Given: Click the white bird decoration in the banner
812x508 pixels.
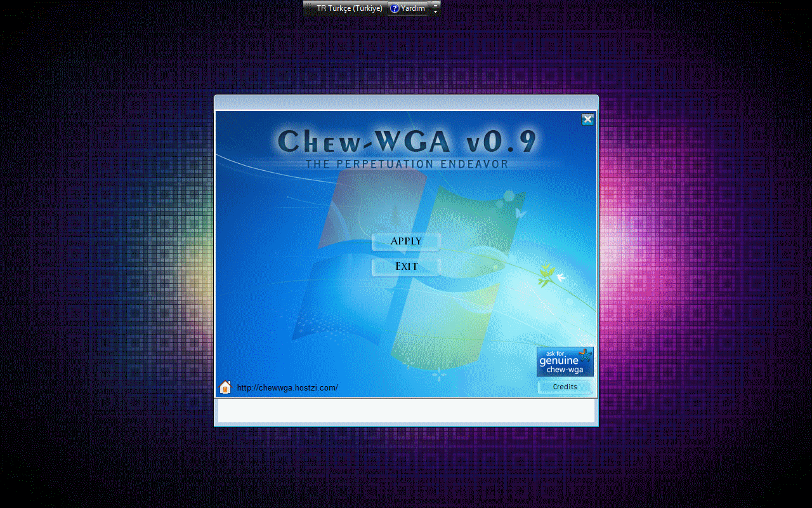Looking at the screenshot, I should pos(561,277).
